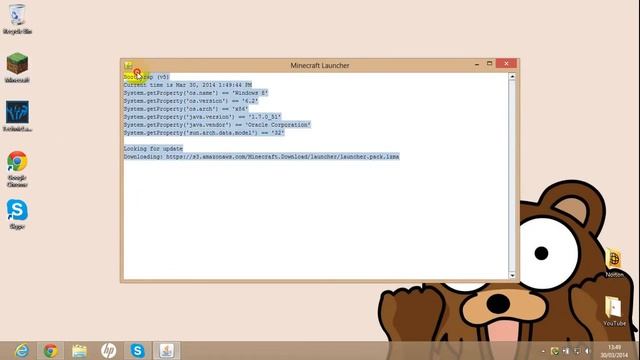Click the os.name 'Windows 8' log line
The image size is (640, 360).
click(196, 93)
